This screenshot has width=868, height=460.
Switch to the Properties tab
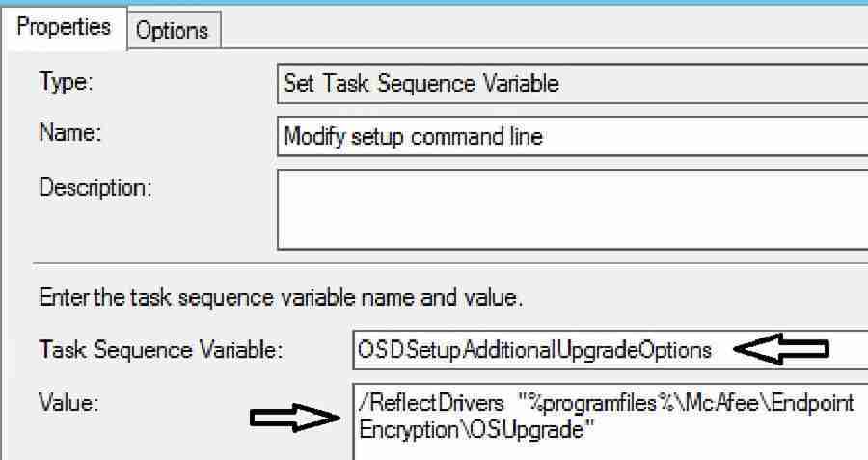coord(64,27)
